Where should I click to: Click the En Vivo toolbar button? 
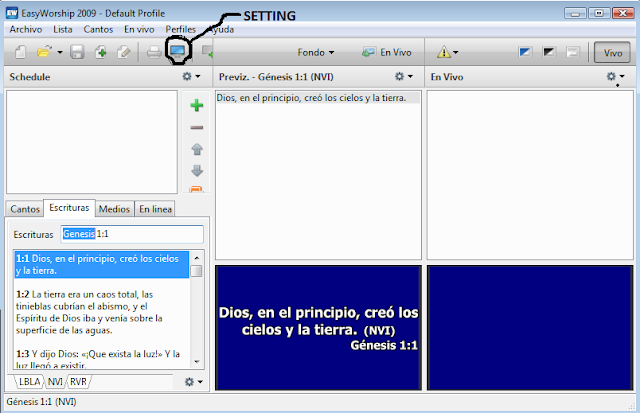[387, 52]
